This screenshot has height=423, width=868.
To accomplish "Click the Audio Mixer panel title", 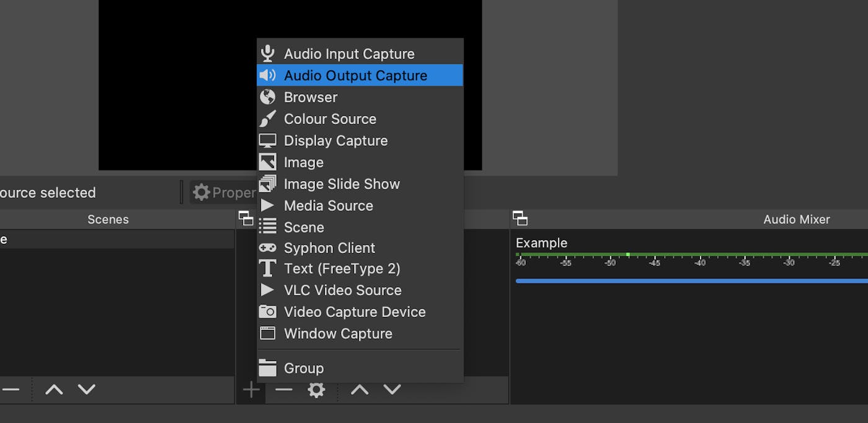I will [x=796, y=219].
